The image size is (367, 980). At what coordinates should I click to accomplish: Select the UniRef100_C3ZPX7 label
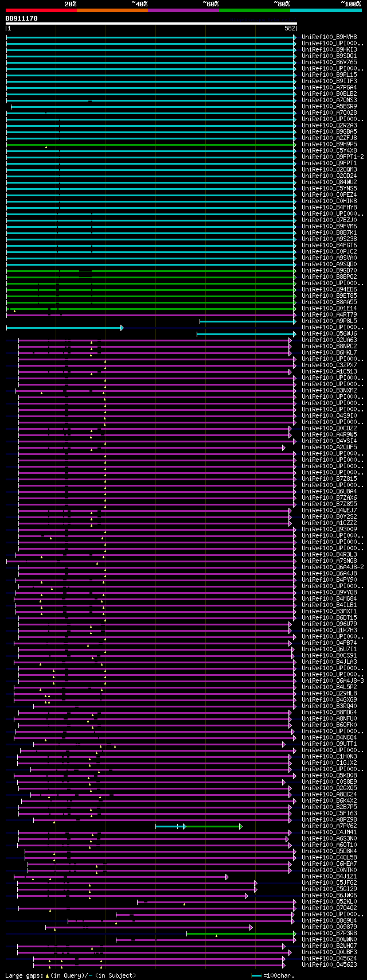(329, 365)
